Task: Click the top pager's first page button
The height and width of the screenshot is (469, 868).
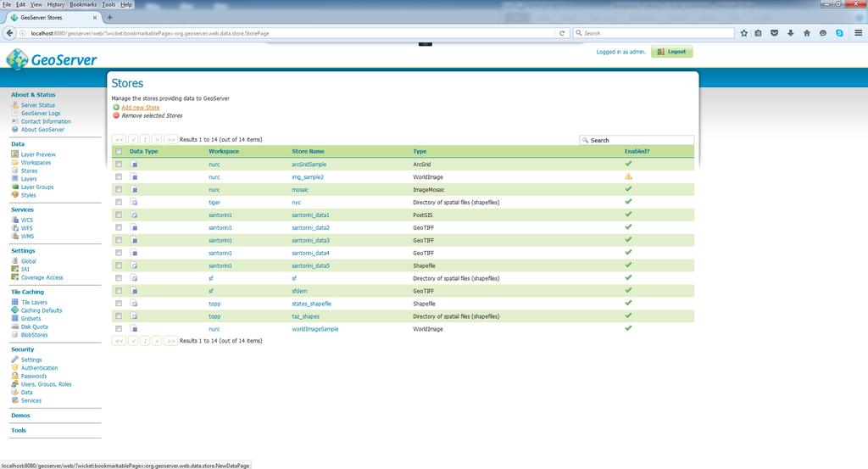Action: point(119,140)
